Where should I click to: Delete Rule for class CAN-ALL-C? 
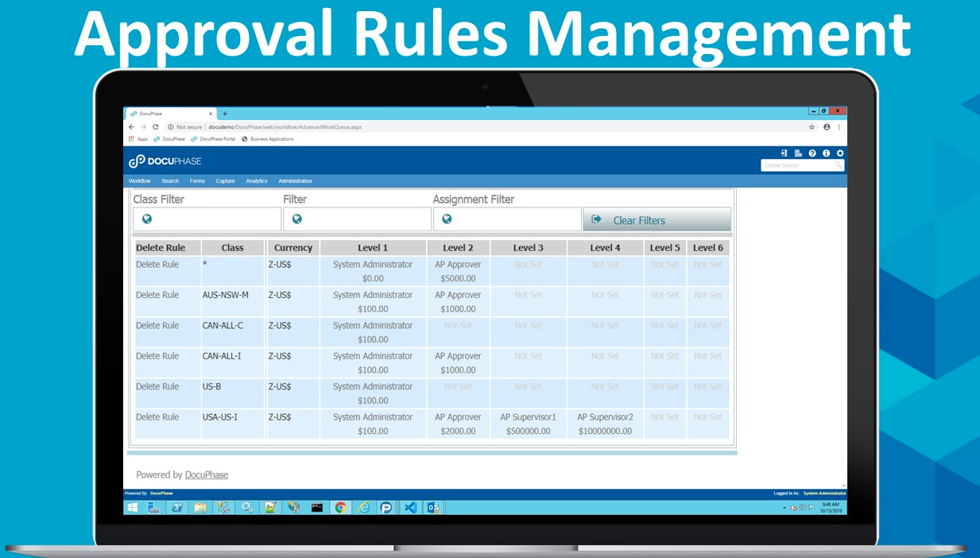(157, 325)
